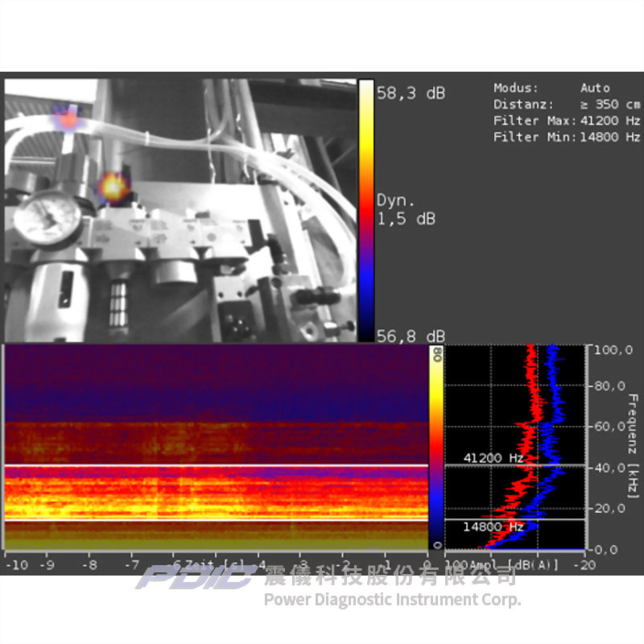This screenshot has height=644, width=644.
Task: Click the upper white filter line in the spectrogram
Action: [x=216, y=465]
